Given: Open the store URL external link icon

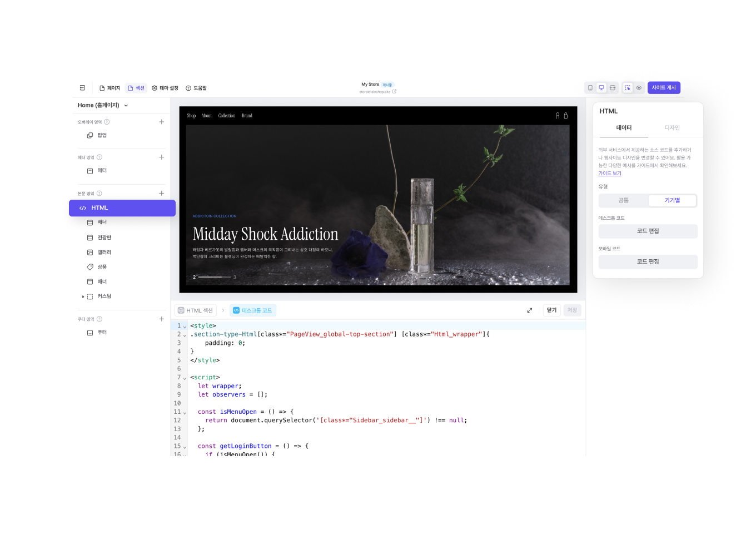Looking at the screenshot, I should (394, 92).
